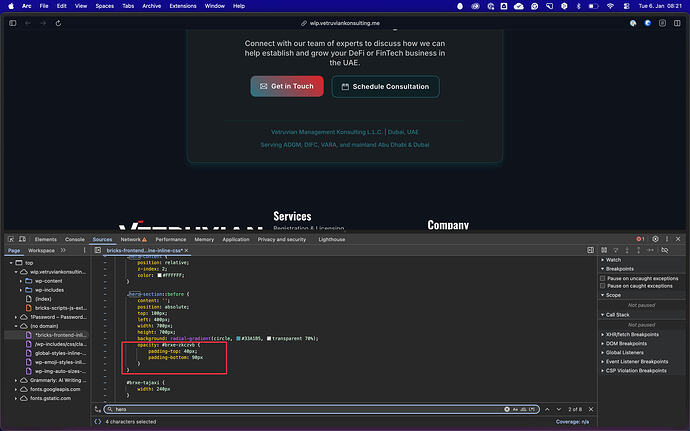
Task: Close the find bar
Action: (x=591, y=409)
